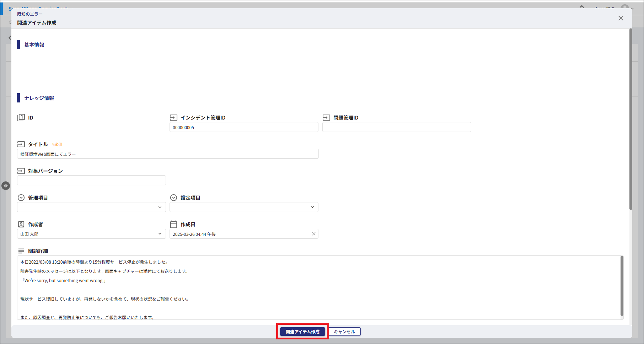This screenshot has height=344, width=644.
Task: Click the インシデント管理ID field icon
Action: [x=173, y=117]
